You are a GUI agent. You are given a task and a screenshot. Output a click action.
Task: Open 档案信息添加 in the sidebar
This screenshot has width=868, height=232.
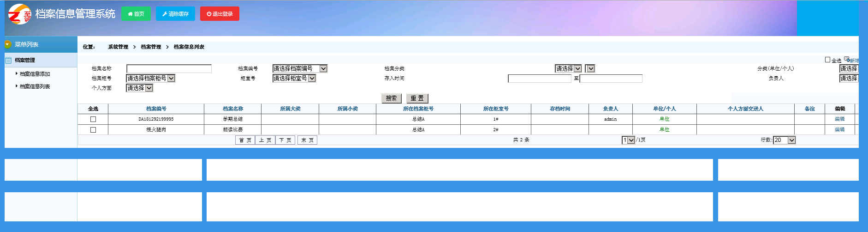coord(35,74)
